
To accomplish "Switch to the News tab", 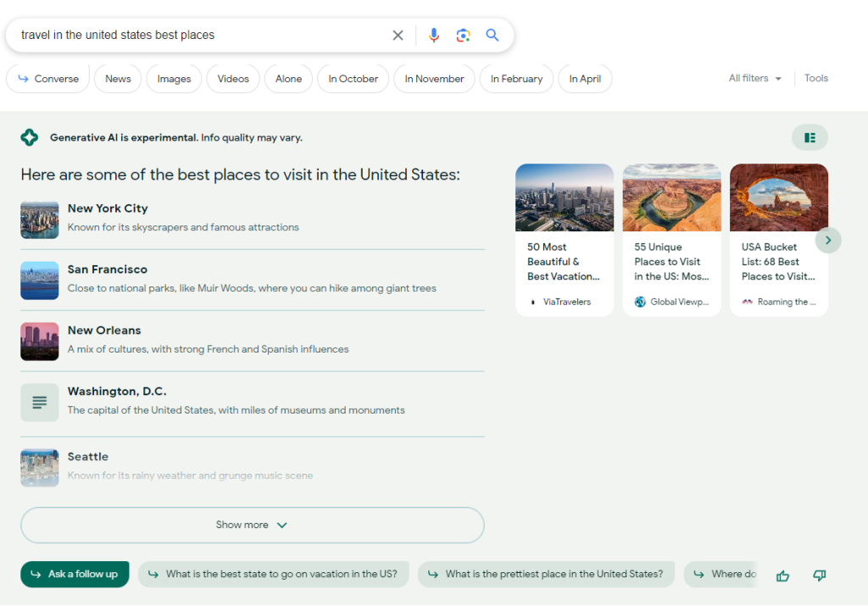I will (118, 79).
